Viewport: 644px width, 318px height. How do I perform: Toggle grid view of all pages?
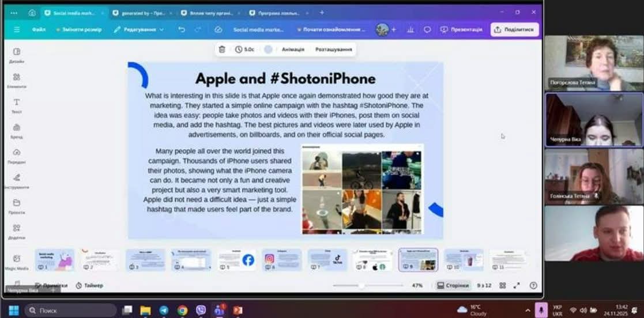(503, 285)
